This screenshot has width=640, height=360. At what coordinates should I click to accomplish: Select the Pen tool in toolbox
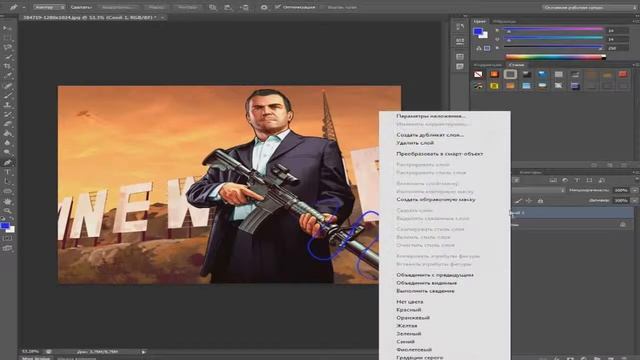(x=7, y=162)
